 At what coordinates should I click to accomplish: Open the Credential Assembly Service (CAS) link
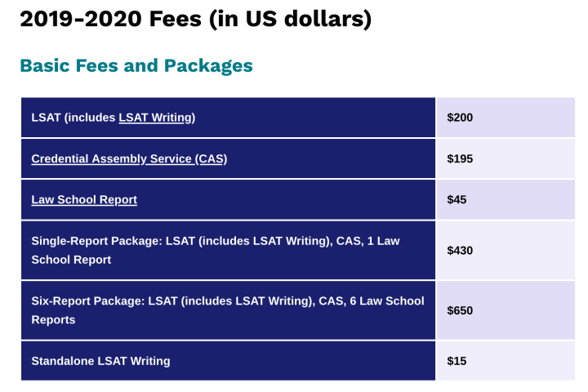(129, 158)
